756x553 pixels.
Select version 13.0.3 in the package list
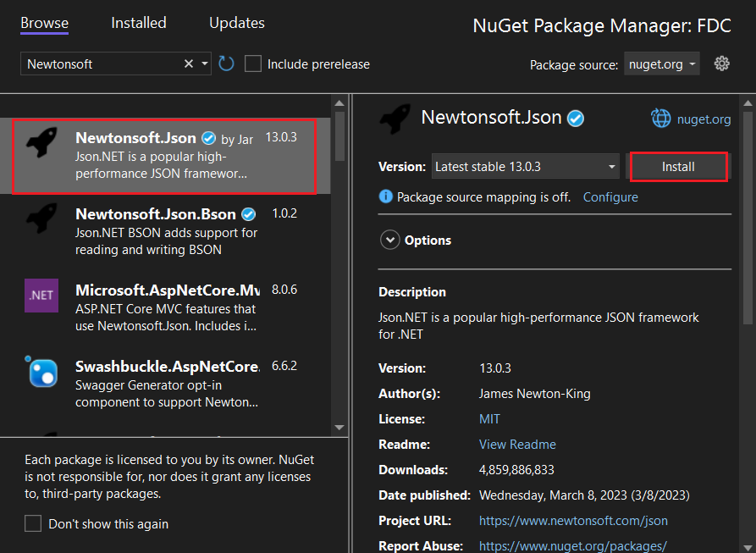(x=281, y=137)
